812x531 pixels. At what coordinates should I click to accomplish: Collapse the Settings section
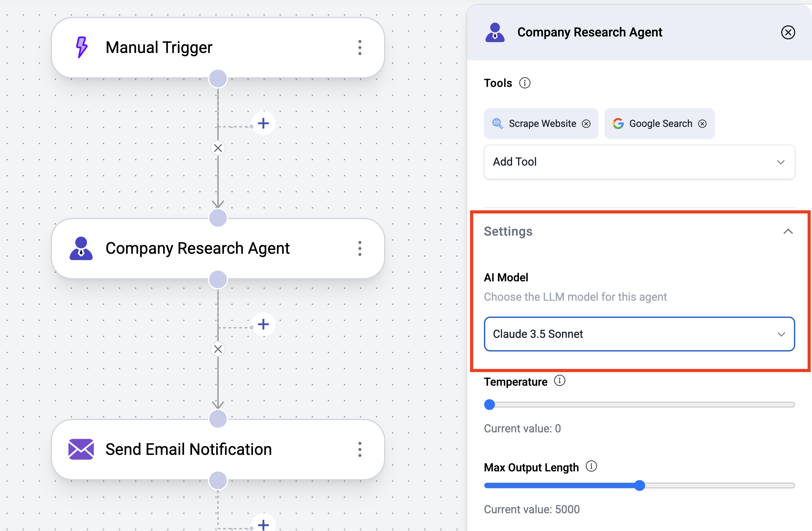[x=788, y=231]
